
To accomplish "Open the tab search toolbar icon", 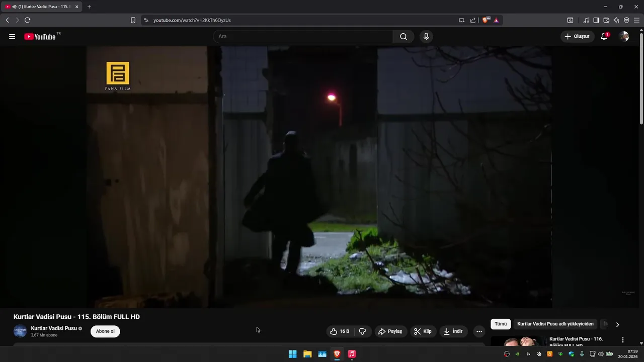I will [x=570, y=20].
